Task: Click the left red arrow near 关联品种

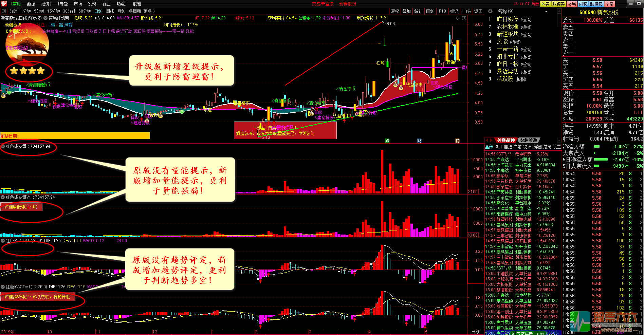Action: point(487,140)
